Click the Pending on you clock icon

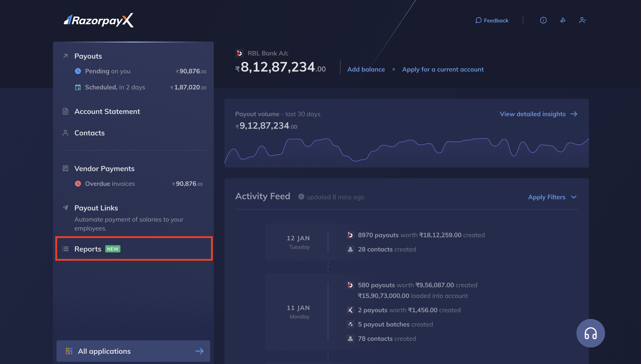(78, 71)
